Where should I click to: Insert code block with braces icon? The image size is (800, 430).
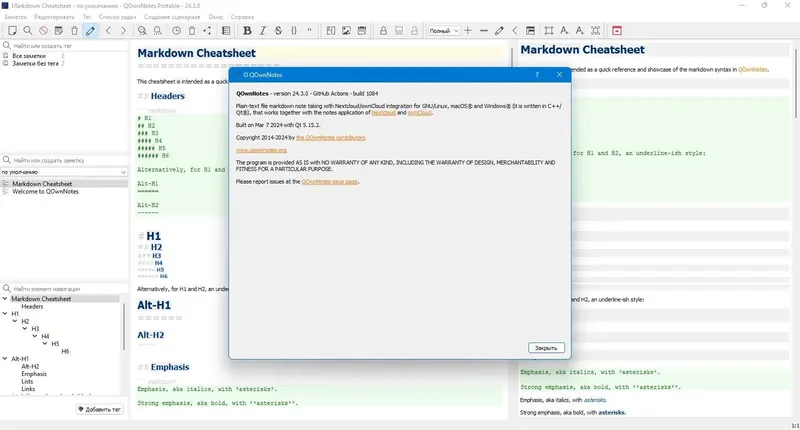[x=294, y=31]
